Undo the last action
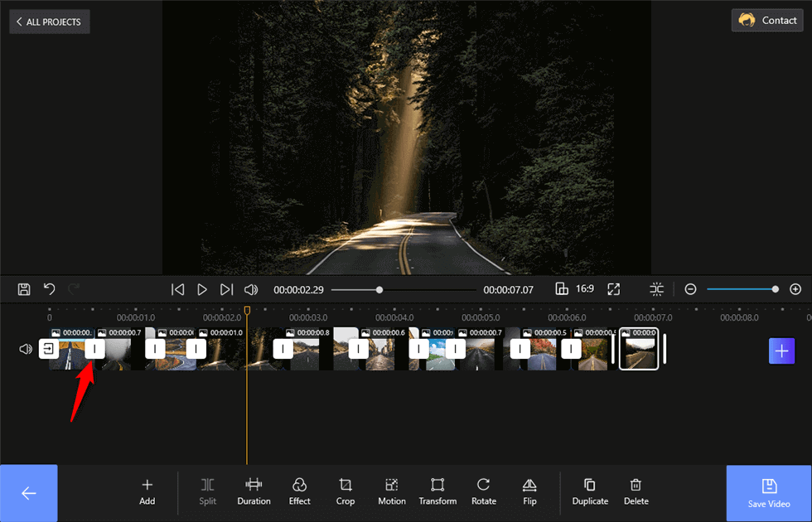 [49, 289]
